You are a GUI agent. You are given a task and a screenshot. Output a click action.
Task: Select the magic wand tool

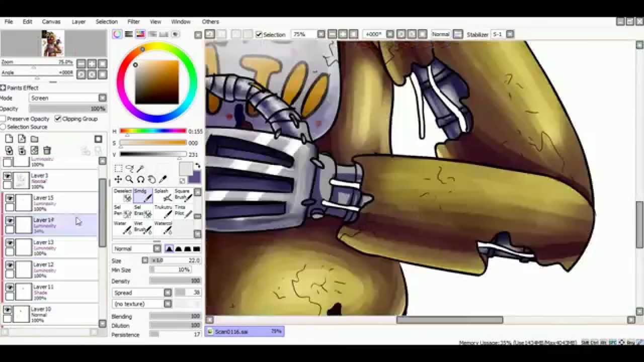coord(141,168)
